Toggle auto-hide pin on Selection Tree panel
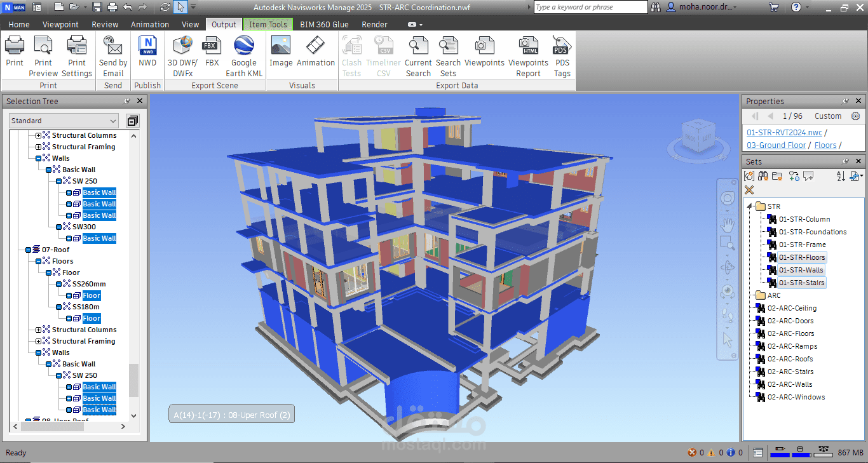Image resolution: width=868 pixels, height=463 pixels. (x=127, y=101)
